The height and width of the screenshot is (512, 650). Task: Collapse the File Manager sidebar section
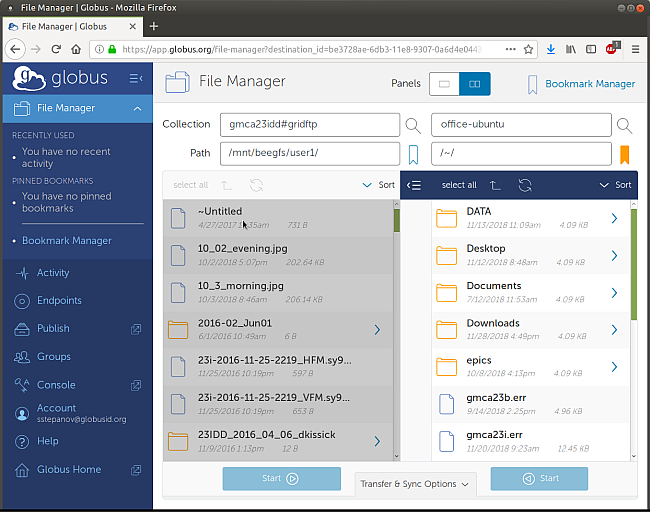[137, 109]
